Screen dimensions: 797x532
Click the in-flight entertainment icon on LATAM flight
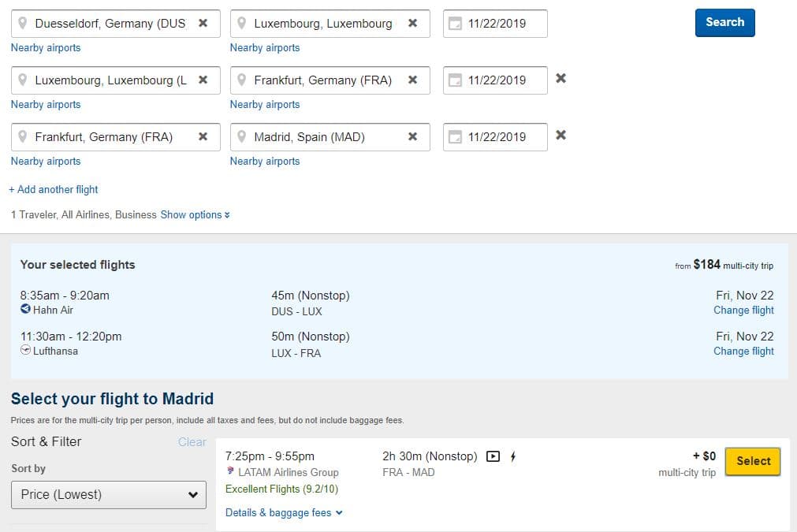[493, 456]
